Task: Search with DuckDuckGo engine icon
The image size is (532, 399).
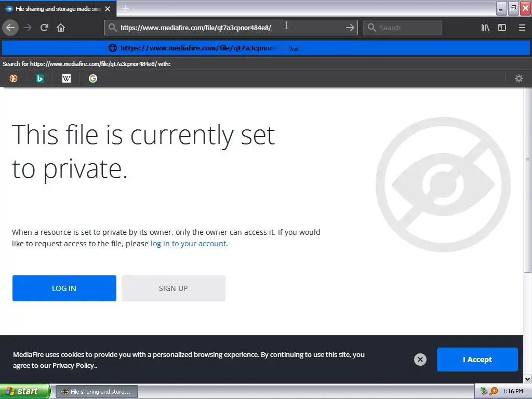Action: (x=14, y=78)
